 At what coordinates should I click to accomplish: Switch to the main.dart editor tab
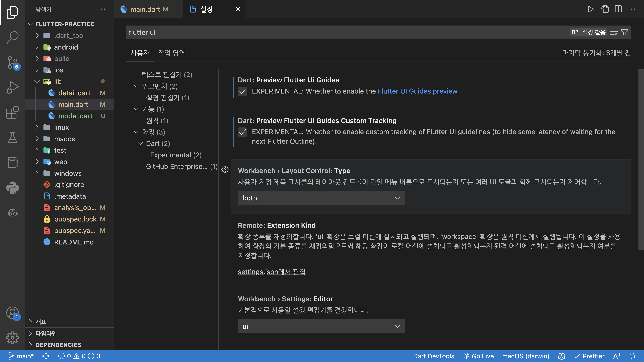[145, 9]
